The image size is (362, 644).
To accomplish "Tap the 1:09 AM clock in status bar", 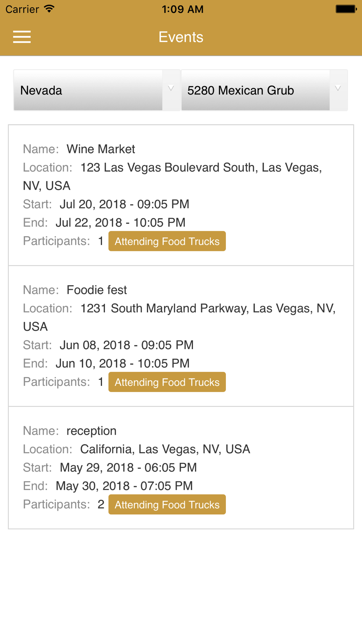I will point(182,9).
